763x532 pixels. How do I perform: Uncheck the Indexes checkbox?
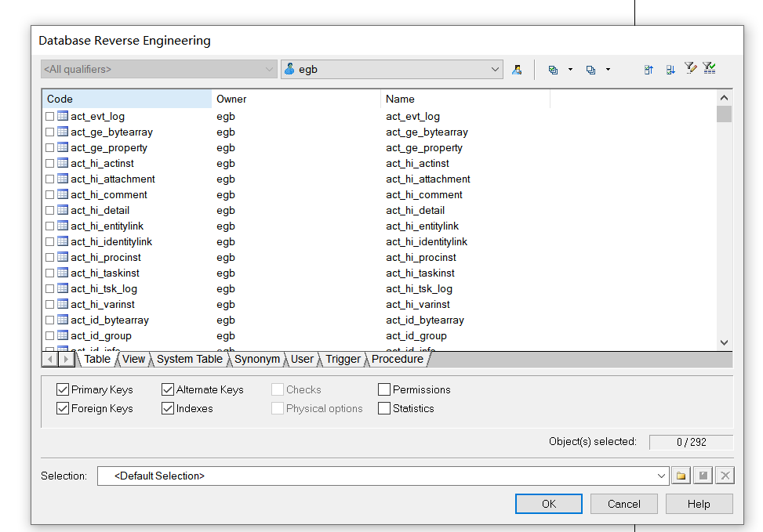[x=167, y=408]
